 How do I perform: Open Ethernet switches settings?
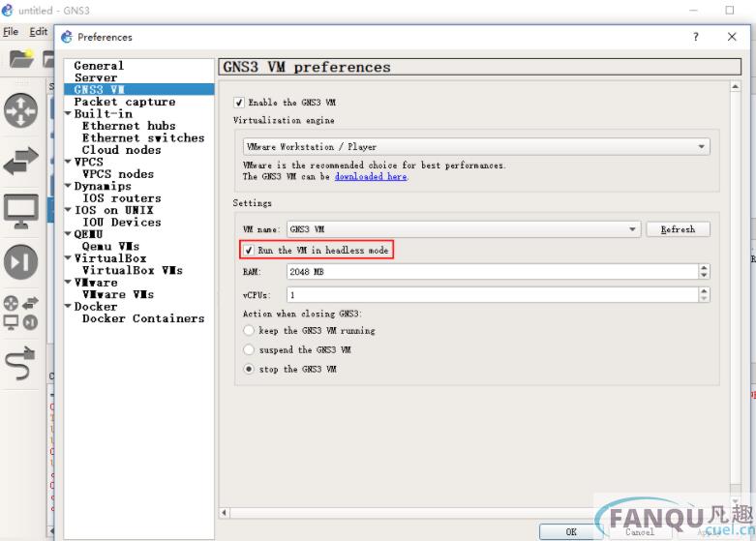[x=143, y=137]
